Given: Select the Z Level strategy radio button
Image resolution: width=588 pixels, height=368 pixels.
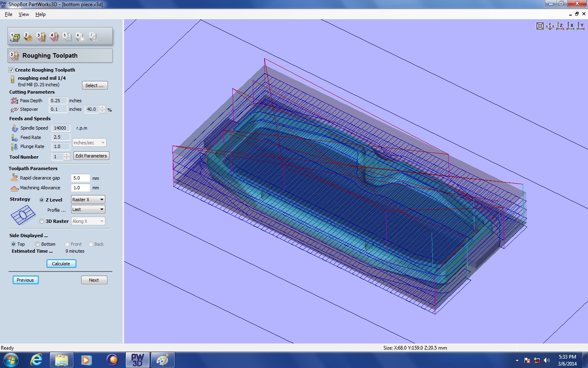Looking at the screenshot, I should point(42,200).
